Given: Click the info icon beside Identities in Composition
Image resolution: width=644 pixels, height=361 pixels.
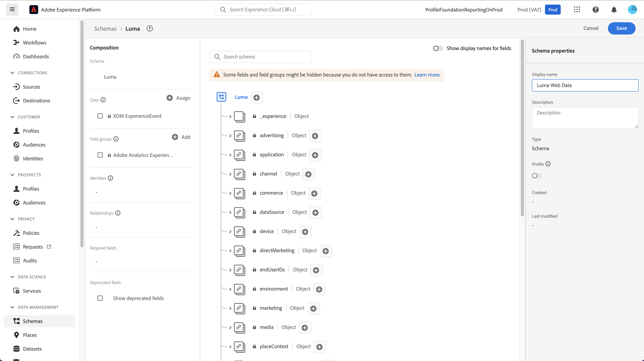Looking at the screenshot, I should point(110,178).
